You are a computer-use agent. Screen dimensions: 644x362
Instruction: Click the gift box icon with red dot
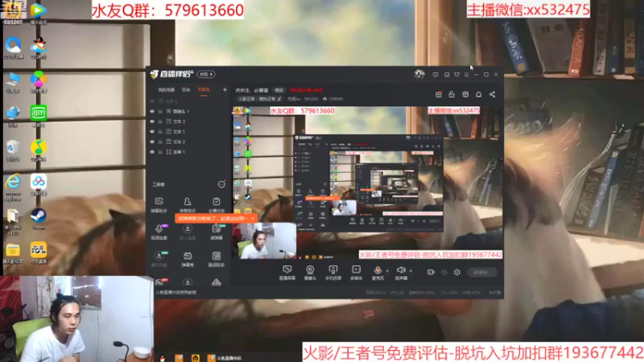click(438, 94)
